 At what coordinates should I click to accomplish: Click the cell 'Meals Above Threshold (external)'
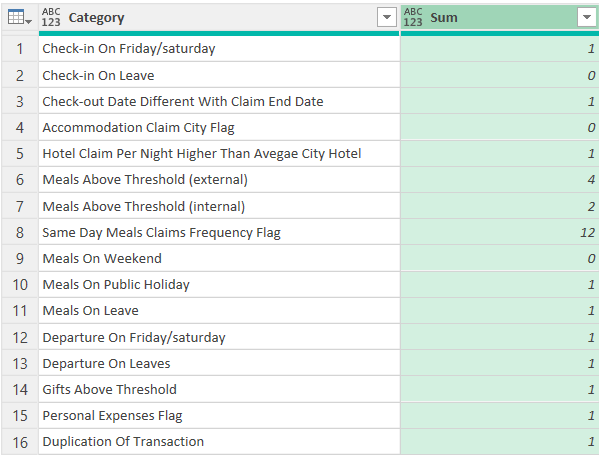tap(219, 180)
